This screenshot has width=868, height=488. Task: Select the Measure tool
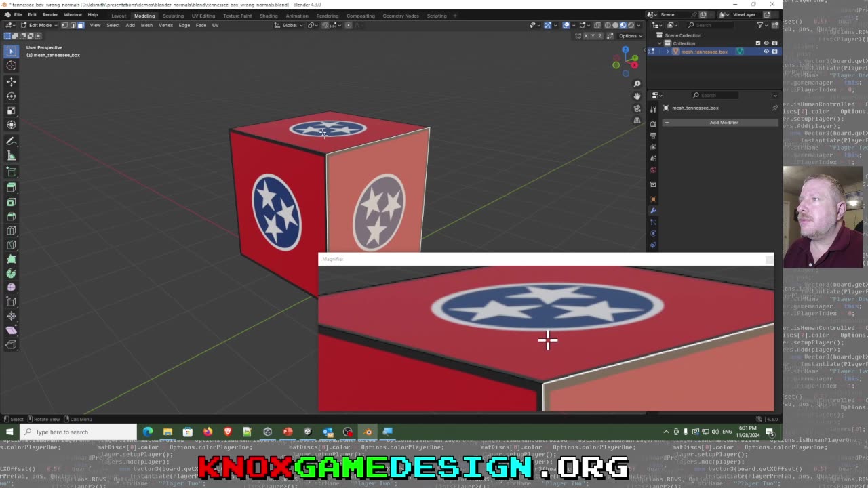point(12,156)
